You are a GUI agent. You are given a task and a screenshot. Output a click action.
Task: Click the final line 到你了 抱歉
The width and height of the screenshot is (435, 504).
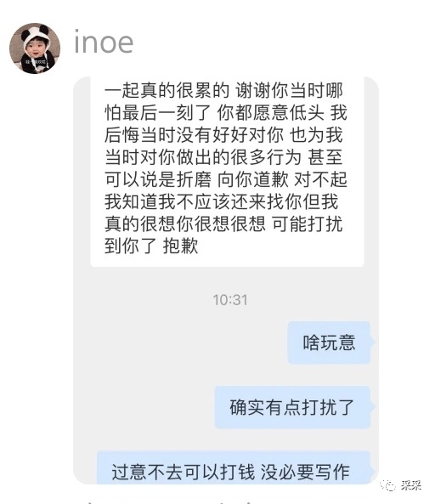click(x=151, y=246)
